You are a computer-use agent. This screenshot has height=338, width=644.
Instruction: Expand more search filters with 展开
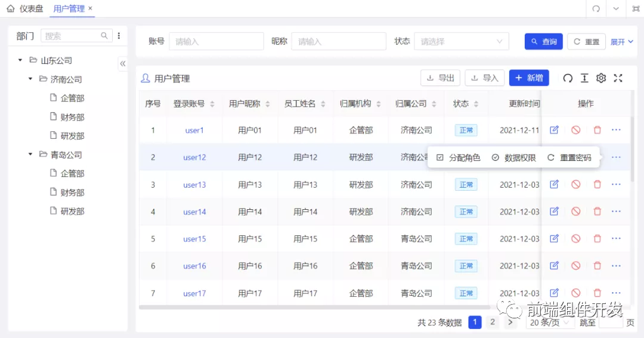click(x=621, y=42)
